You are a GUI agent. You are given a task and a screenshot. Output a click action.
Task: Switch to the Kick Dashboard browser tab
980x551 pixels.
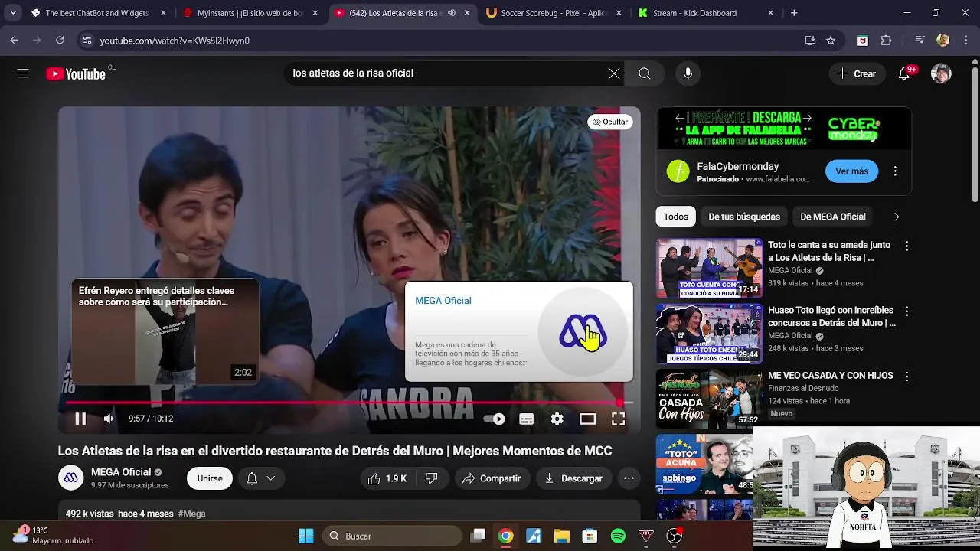[706, 13]
